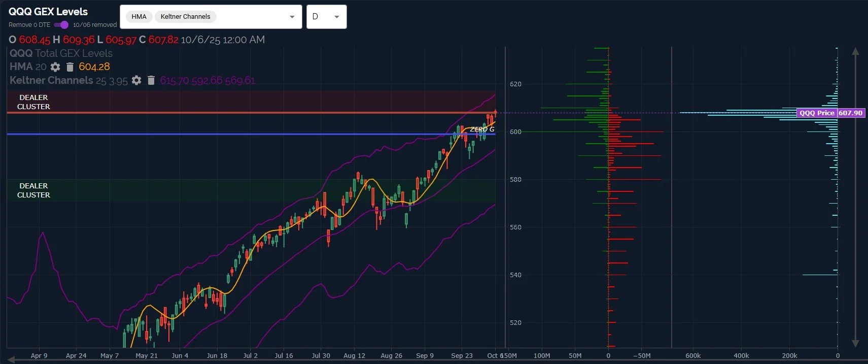Remove the Keltner Channels indicator
The height and width of the screenshot is (364, 868).
point(151,80)
